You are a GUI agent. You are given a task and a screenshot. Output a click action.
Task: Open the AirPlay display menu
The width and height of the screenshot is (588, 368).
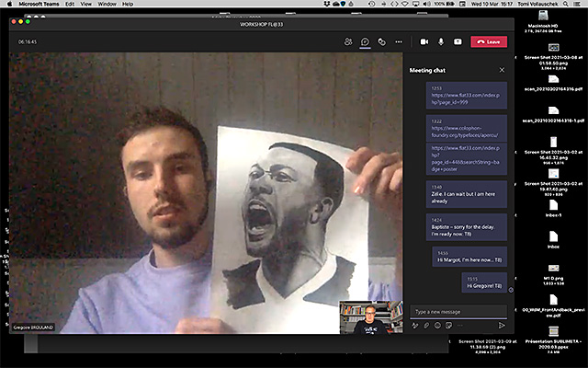(416, 4)
